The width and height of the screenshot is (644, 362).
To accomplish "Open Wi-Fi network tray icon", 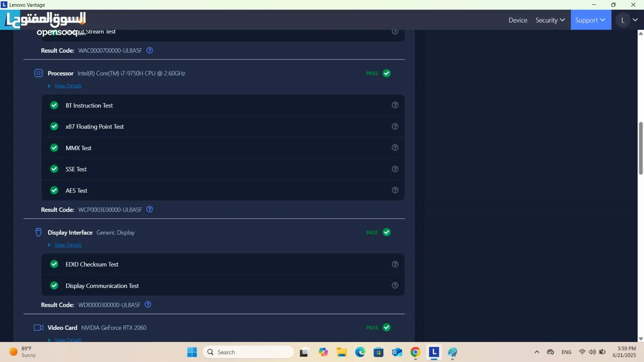I will (582, 352).
